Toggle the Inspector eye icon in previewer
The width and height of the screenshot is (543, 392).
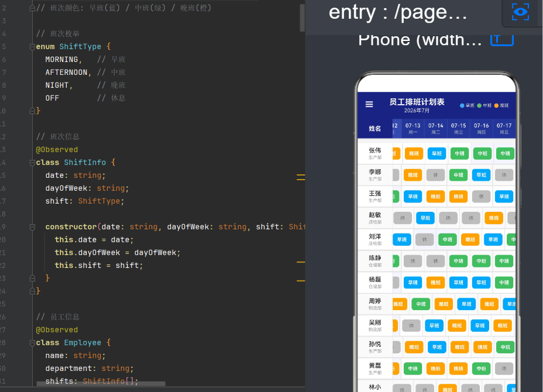pos(520,12)
